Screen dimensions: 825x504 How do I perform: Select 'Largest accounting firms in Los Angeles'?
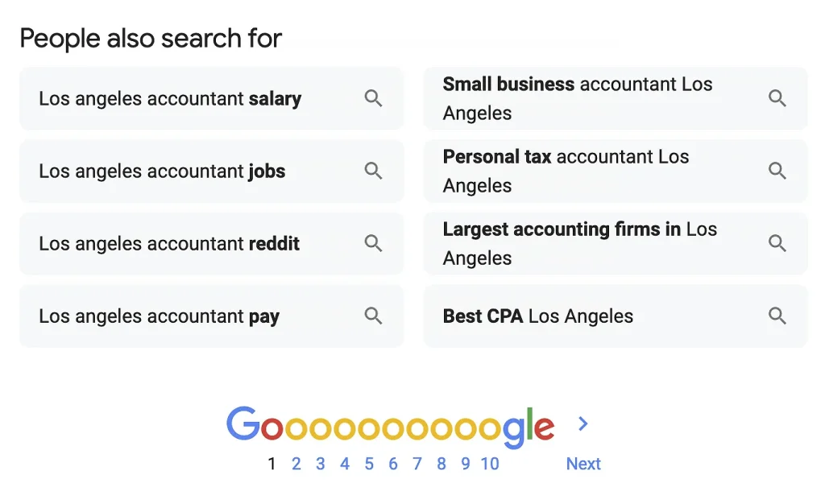[x=579, y=243]
